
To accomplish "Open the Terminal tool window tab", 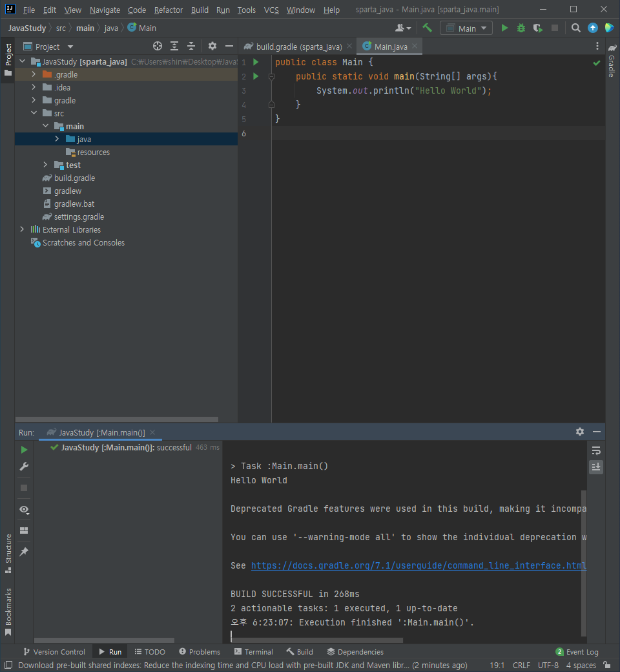I will coord(254,652).
